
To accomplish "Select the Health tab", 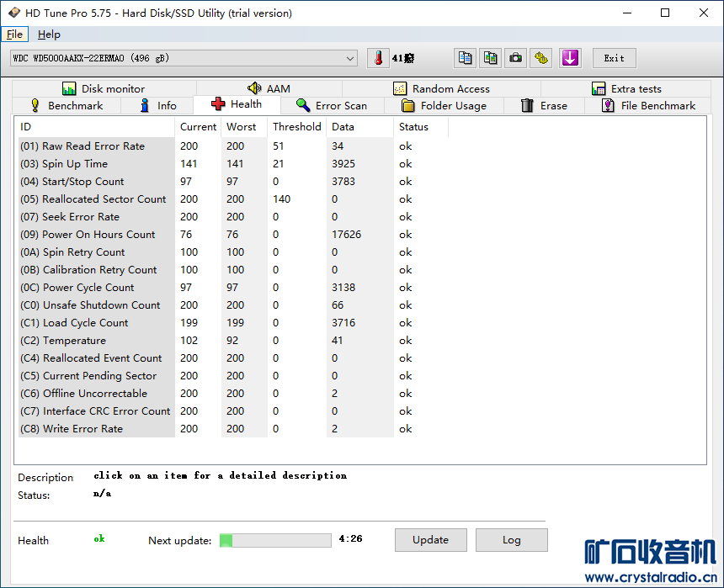I will pos(237,104).
